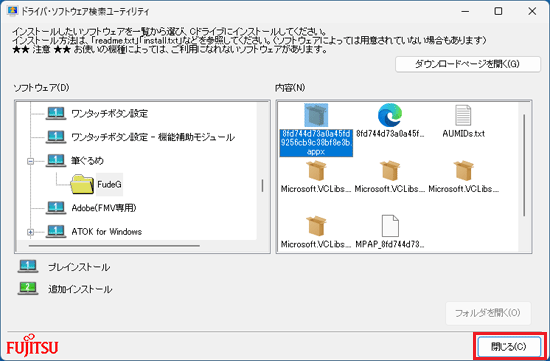The width and height of the screenshot is (550, 361).
Task: Open the download page with ダウンロードページを開く(G)
Action: [x=468, y=64]
